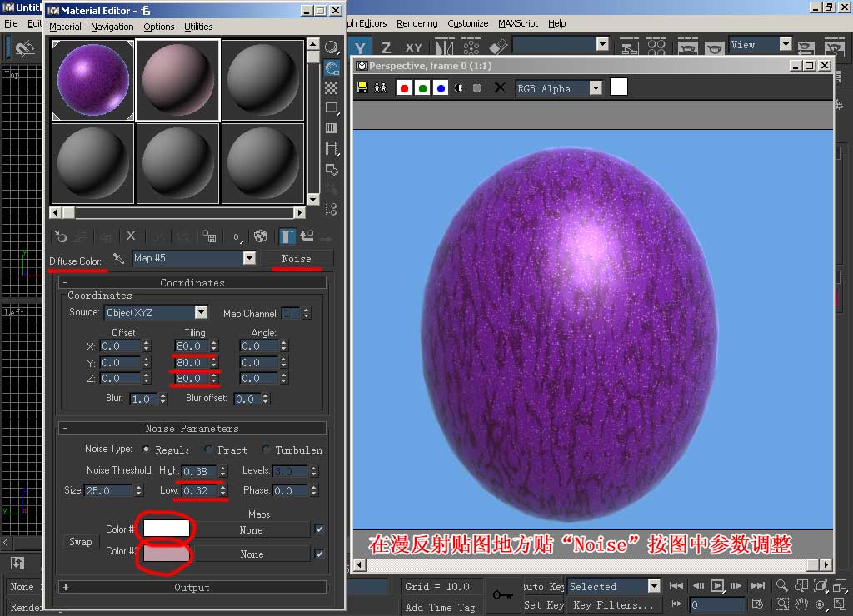Select the Pan hand viewport tool
The width and height of the screenshot is (853, 616).
801,604
